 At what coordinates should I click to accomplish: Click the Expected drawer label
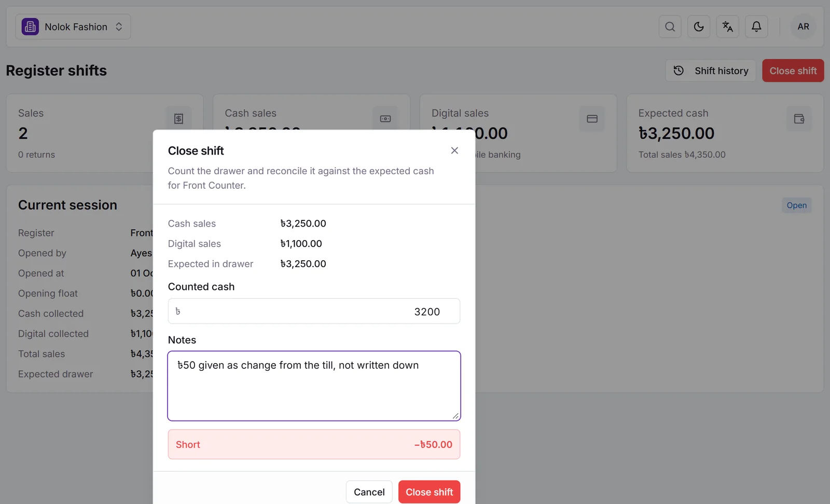pyautogui.click(x=56, y=374)
